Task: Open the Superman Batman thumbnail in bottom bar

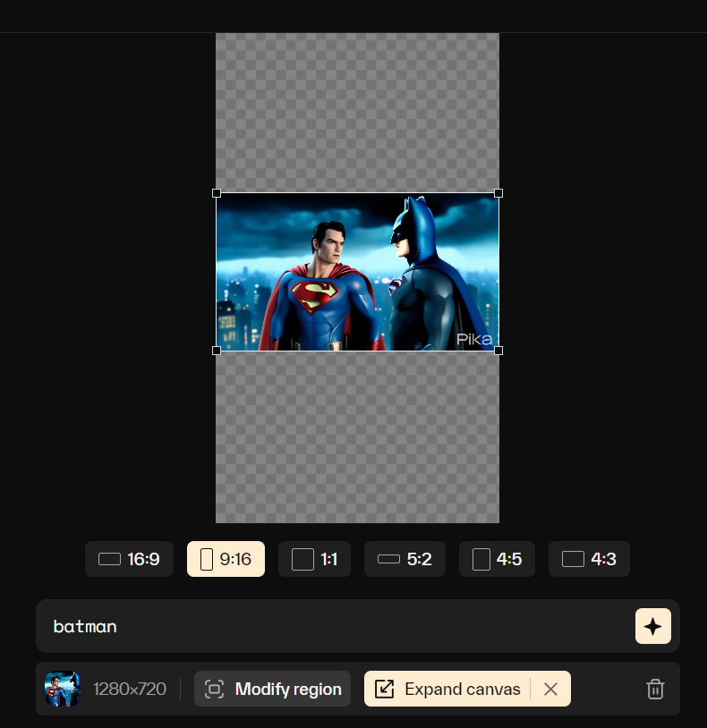Action: tap(63, 689)
